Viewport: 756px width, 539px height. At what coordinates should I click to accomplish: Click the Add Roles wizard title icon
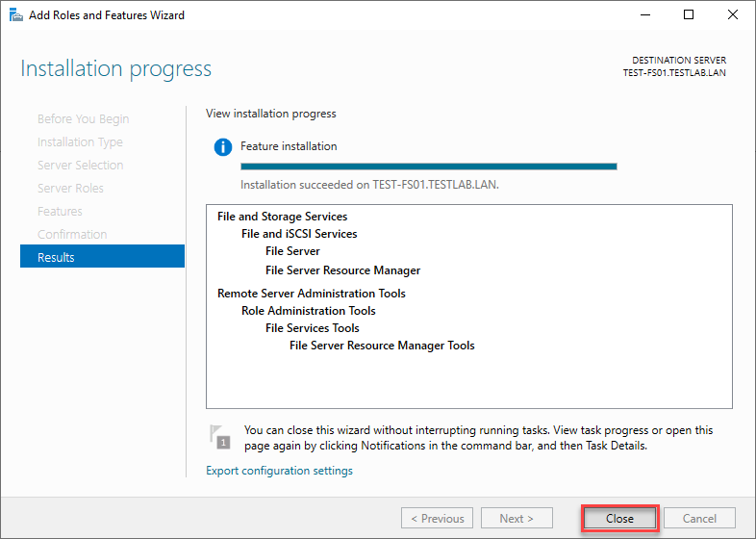(x=16, y=15)
